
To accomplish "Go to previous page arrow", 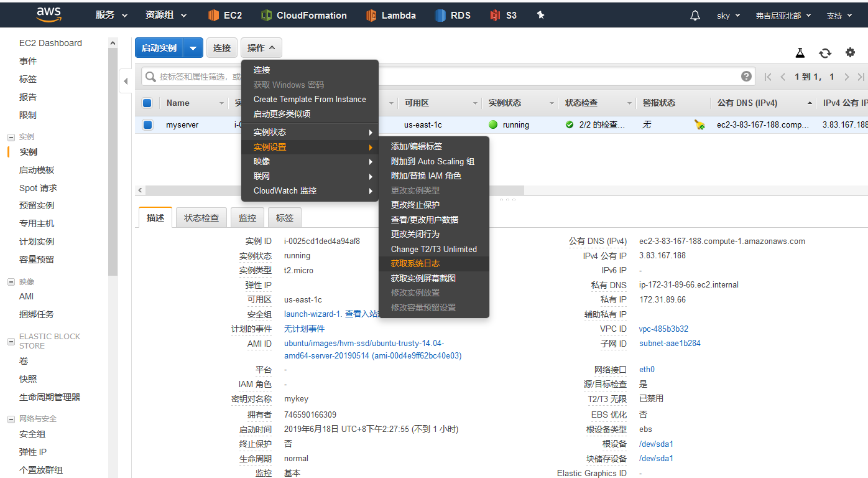I will (783, 77).
